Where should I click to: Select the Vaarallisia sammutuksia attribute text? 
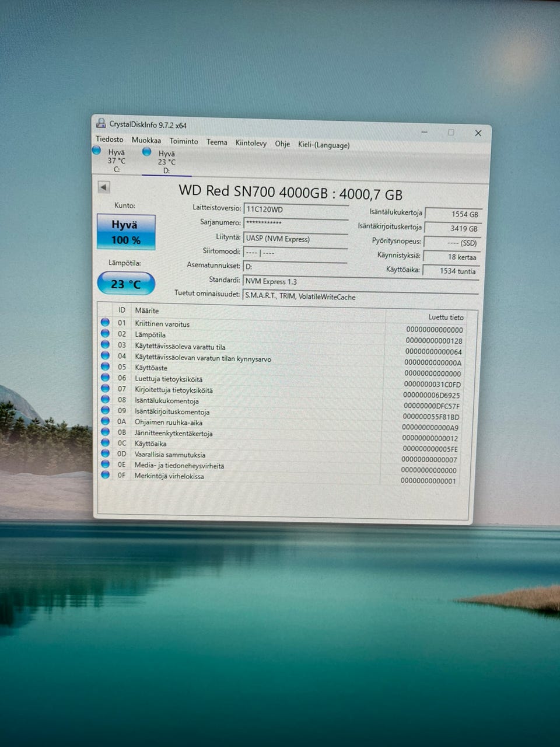tap(170, 455)
